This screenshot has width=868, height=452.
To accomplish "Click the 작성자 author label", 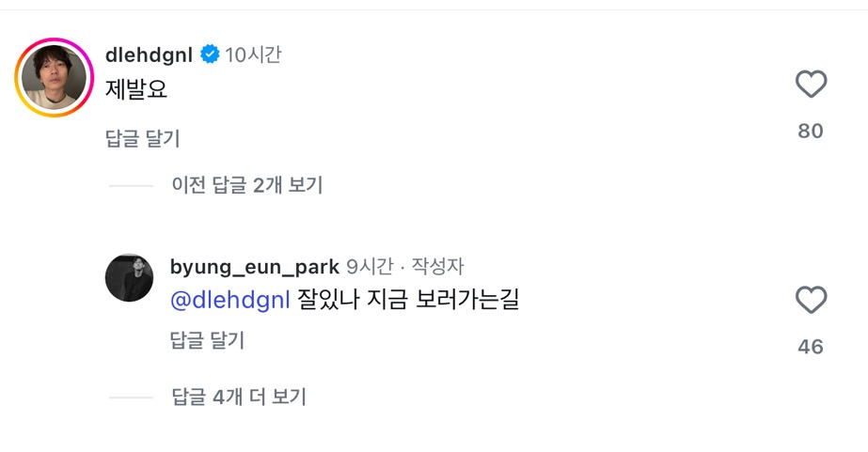I will (438, 267).
